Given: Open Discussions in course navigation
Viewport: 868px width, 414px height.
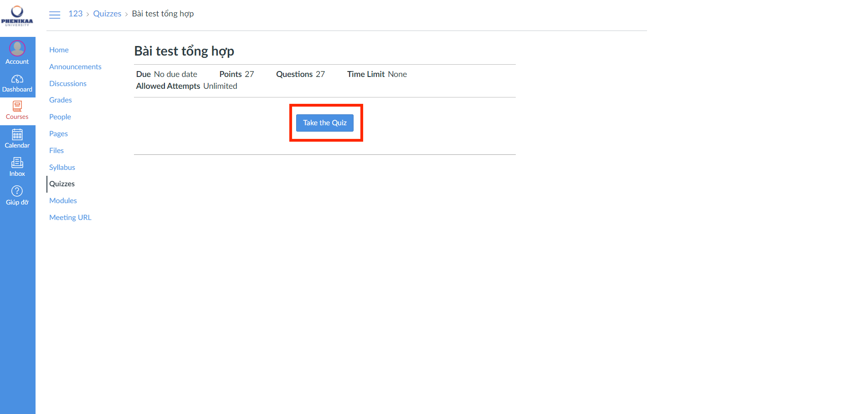Looking at the screenshot, I should [x=68, y=84].
